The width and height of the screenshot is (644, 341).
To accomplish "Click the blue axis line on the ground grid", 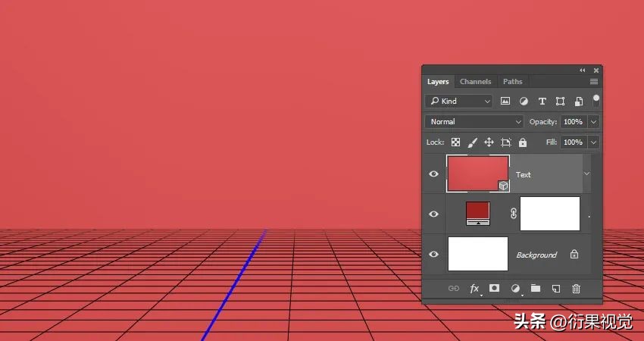I will pyautogui.click(x=234, y=286).
